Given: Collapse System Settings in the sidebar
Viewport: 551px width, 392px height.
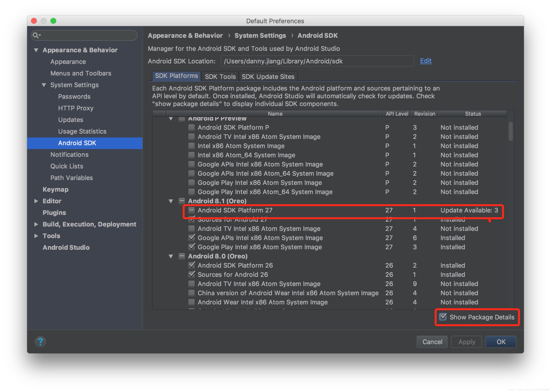Looking at the screenshot, I should [x=44, y=85].
